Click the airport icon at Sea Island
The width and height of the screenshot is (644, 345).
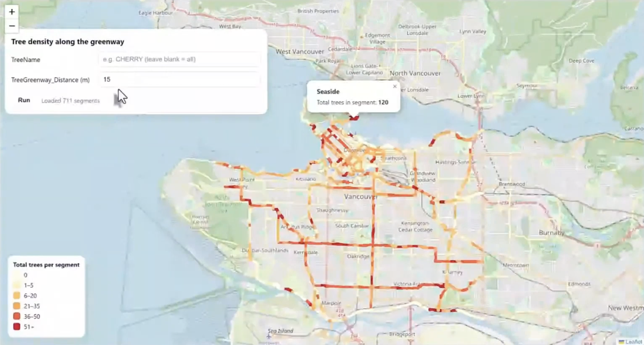[x=269, y=336]
